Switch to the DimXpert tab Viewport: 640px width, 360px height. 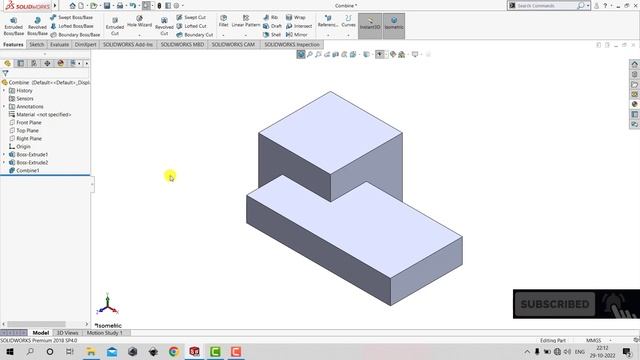point(85,44)
